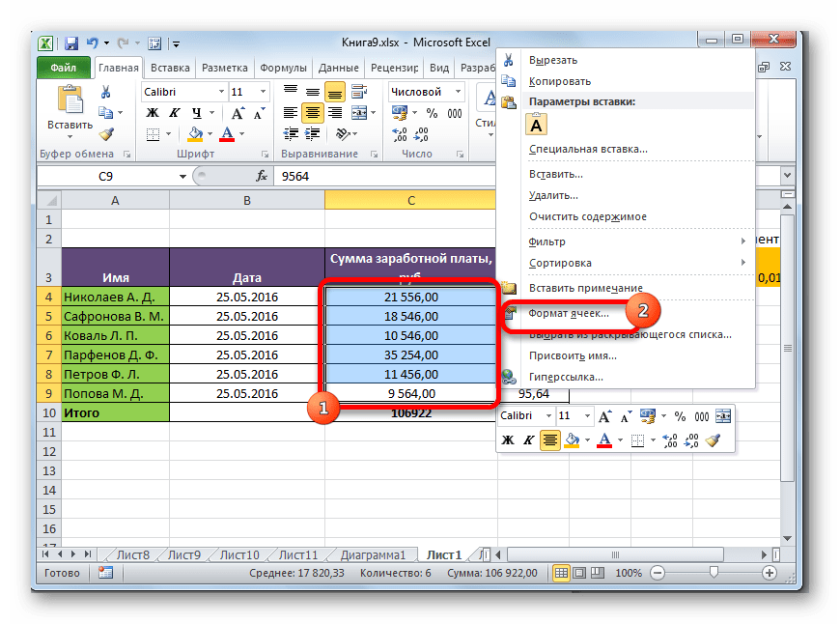Click the insert function fx icon
The height and width of the screenshot is (624, 840).
(261, 177)
